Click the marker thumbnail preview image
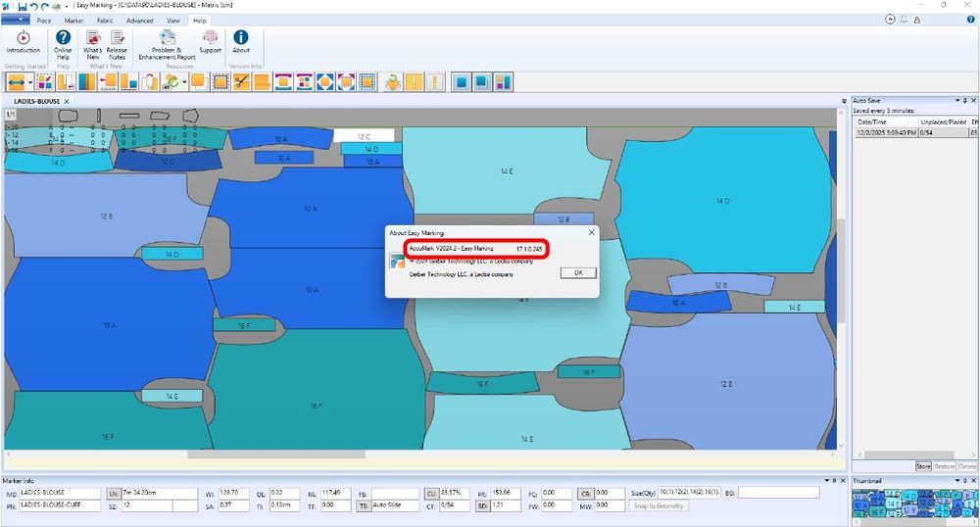980x527 pixels. pos(915,503)
